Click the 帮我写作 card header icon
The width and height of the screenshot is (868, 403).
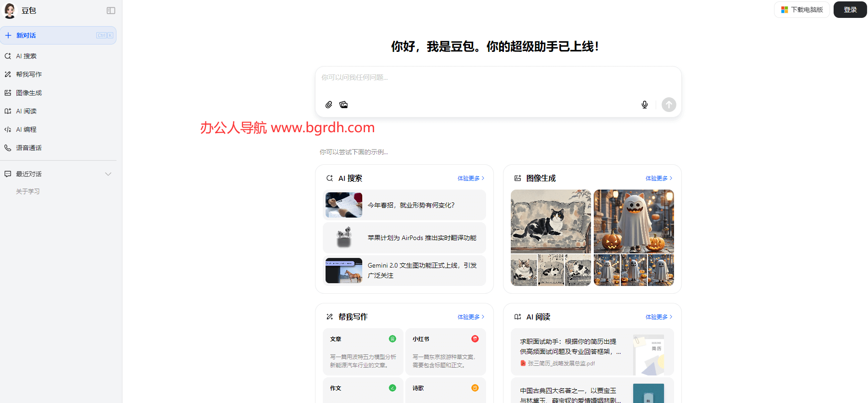(x=330, y=317)
